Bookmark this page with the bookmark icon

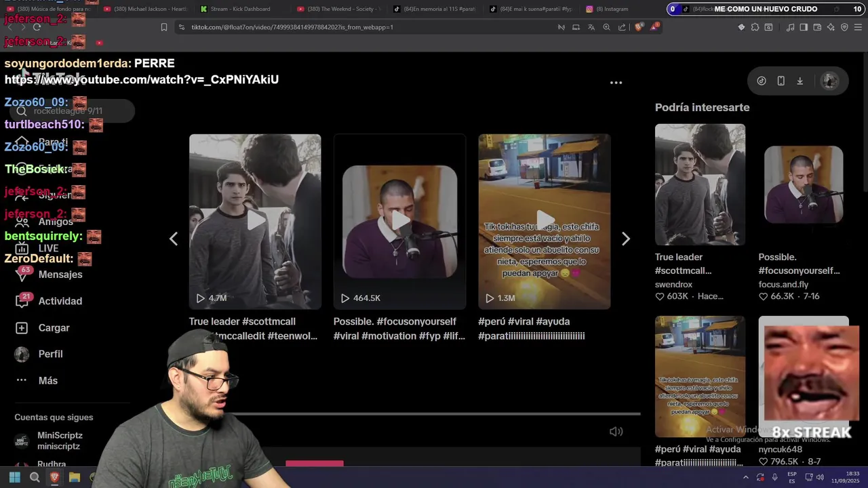point(164,27)
